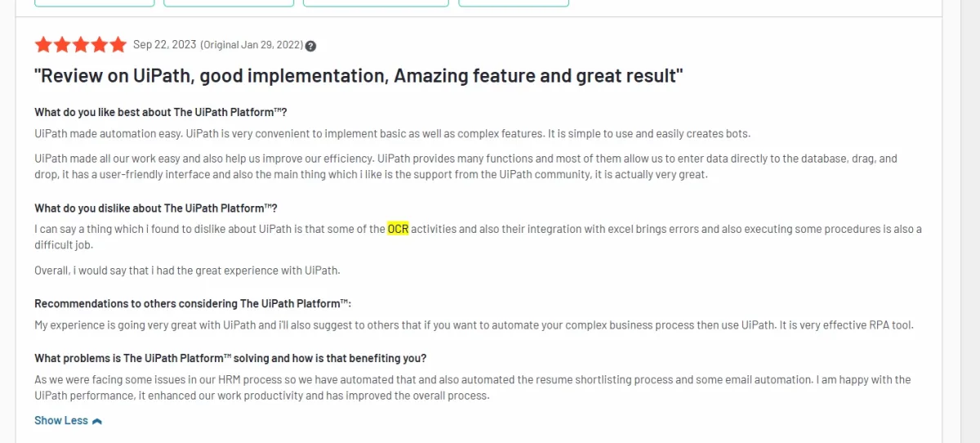Click the third orange rating star
980x443 pixels.
click(x=81, y=45)
